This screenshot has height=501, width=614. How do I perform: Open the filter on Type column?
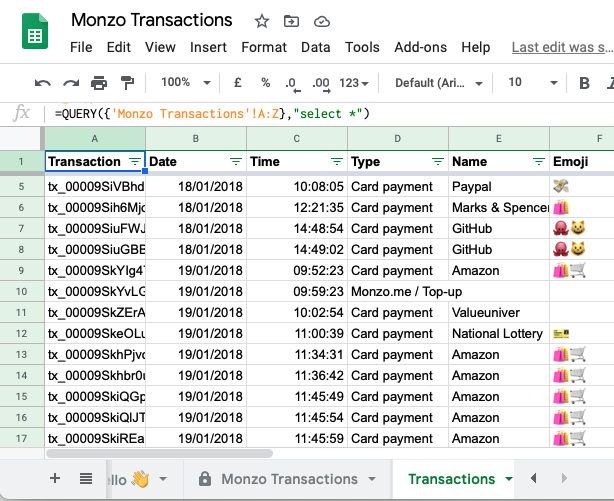point(438,161)
